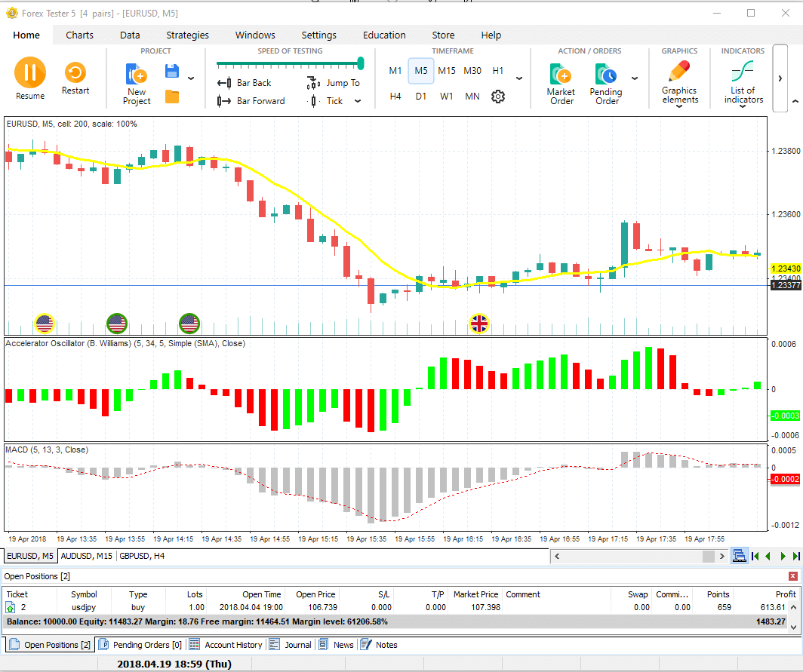Viewport: 803px width, 672px height.
Task: Place a Pending Order
Action: coord(605,81)
